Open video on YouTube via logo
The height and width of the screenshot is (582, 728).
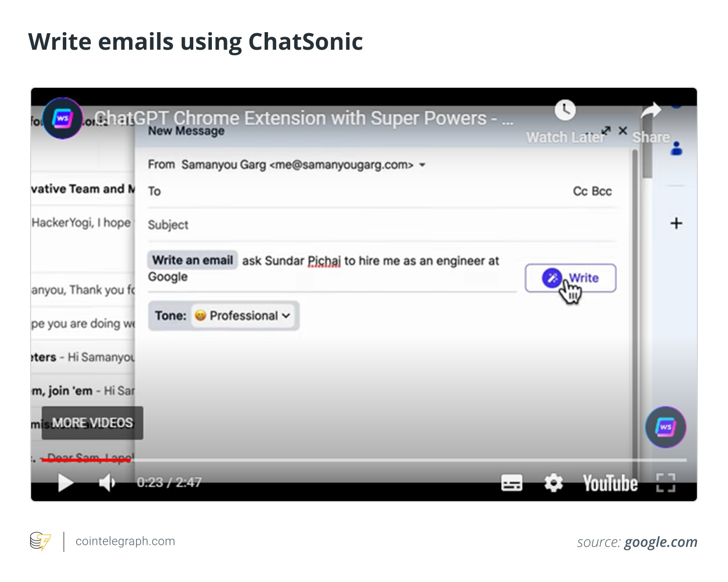pos(610,483)
